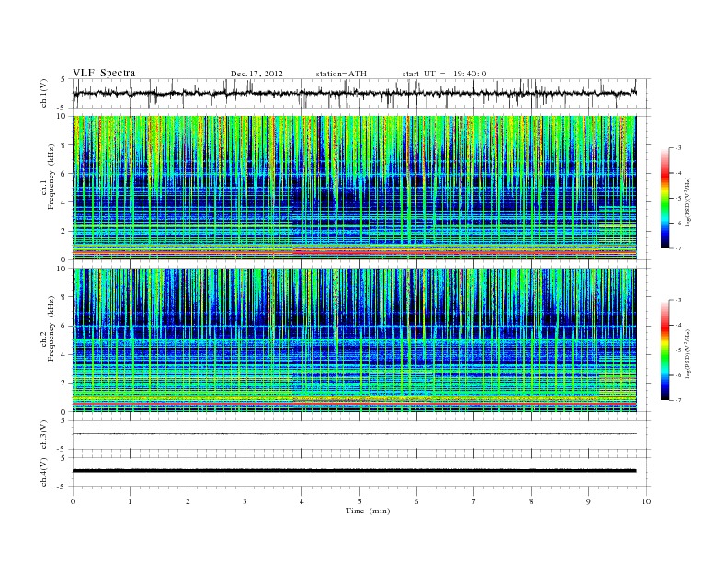Click time axis tick label "4"

[301, 501]
